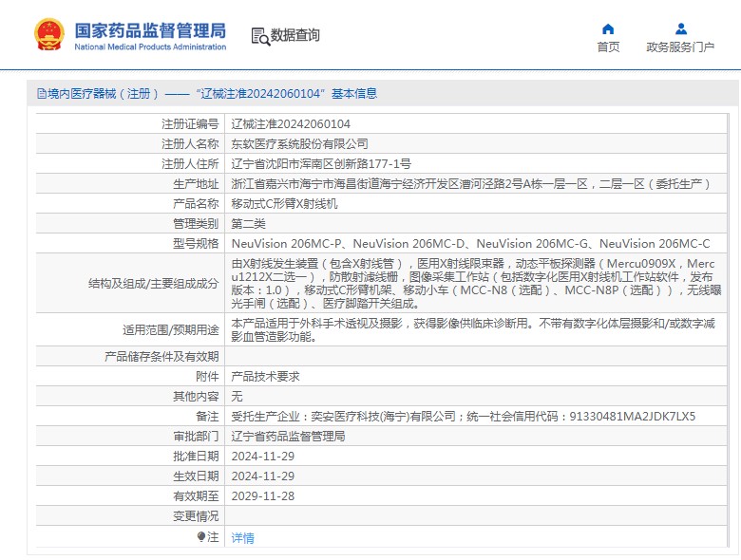
Task: Click the 附件 label
Action: point(207,376)
